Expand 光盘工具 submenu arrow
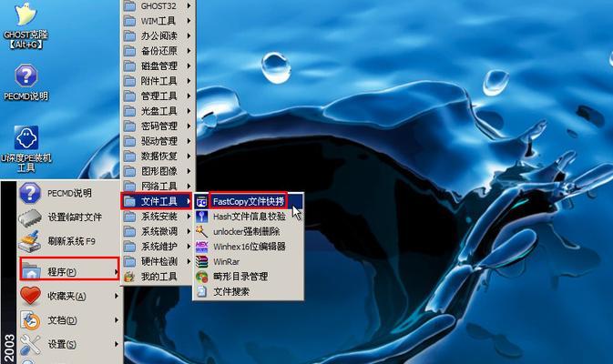This screenshot has height=364, width=613. [189, 111]
